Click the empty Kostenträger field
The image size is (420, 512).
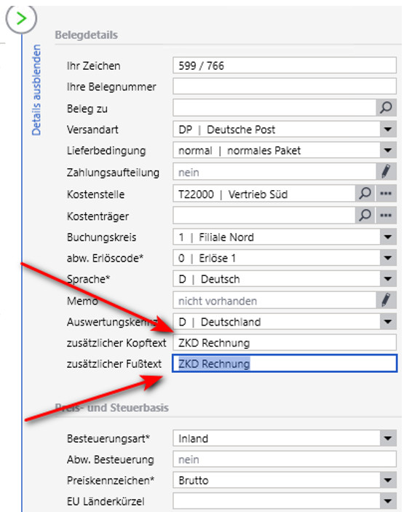tap(264, 215)
